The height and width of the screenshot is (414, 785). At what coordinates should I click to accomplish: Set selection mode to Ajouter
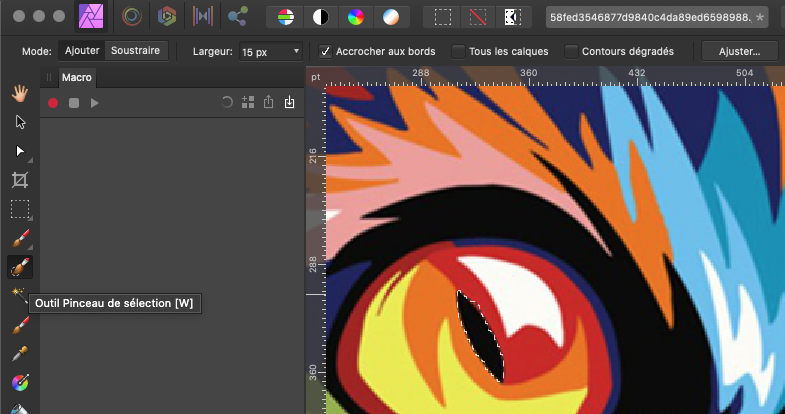pyautogui.click(x=82, y=51)
